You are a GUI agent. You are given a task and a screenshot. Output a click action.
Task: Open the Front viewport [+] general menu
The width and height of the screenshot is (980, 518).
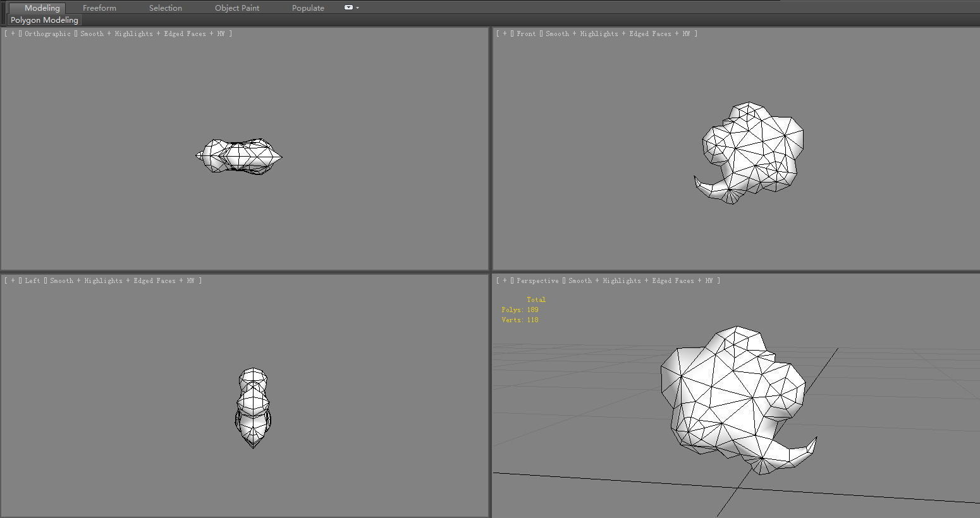pos(505,33)
